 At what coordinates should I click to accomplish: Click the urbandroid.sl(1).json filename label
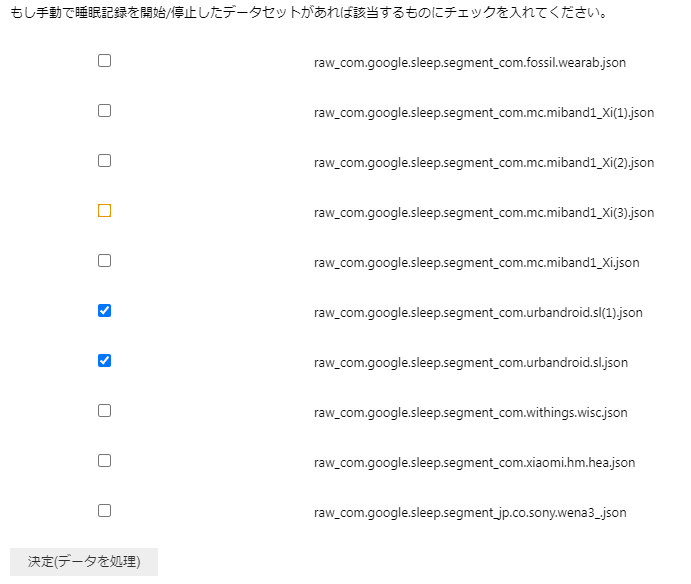point(477,313)
